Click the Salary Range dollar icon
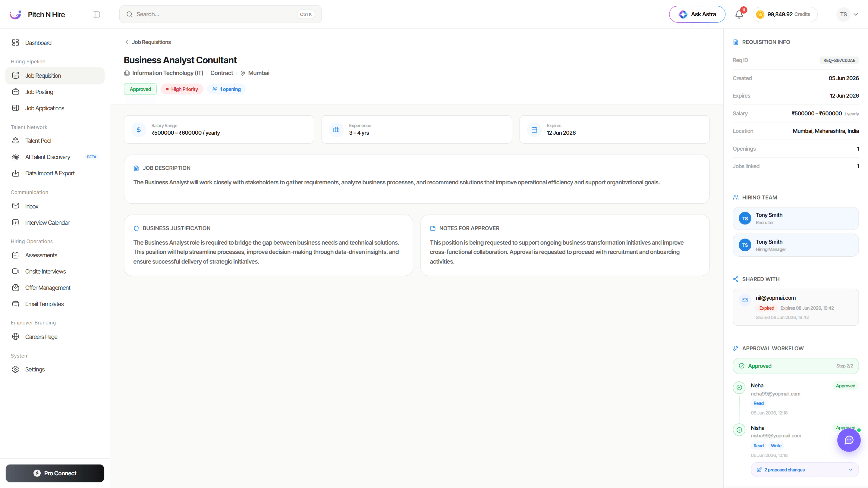The width and height of the screenshot is (868, 488). pos(139,130)
